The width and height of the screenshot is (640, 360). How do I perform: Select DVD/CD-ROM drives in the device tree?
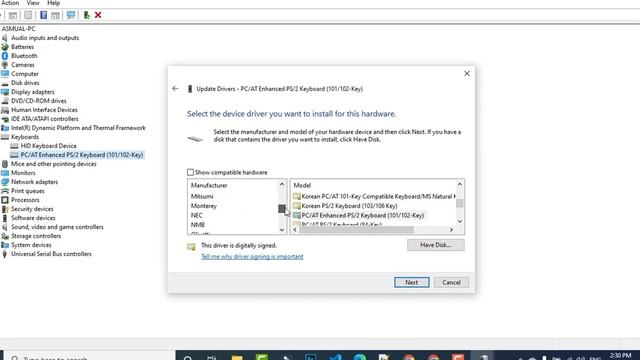[39, 101]
